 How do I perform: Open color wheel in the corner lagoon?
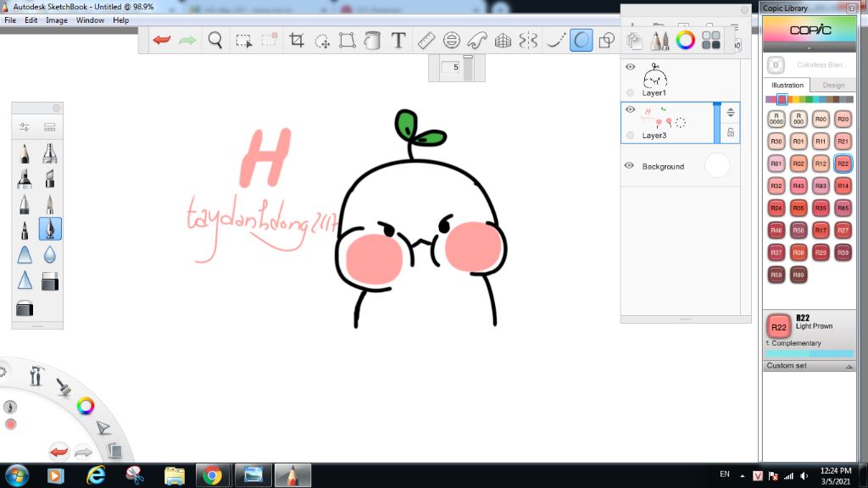click(x=86, y=406)
